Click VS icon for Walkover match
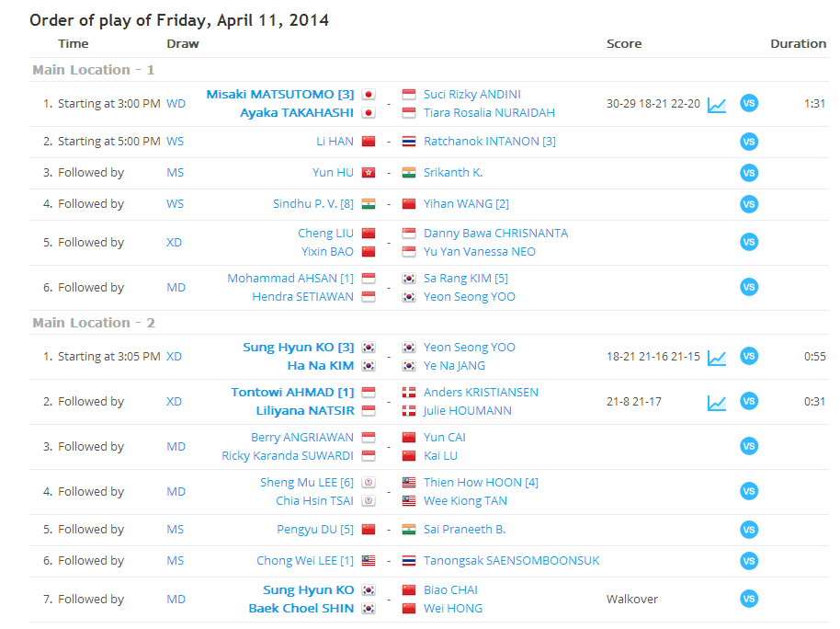Viewport: 840px width, 629px height. (749, 600)
